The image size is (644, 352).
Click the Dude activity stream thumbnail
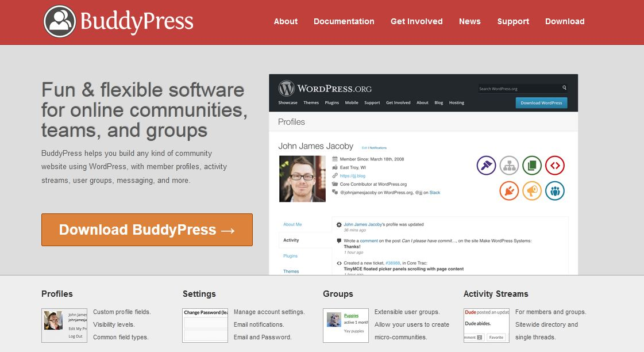point(487,326)
